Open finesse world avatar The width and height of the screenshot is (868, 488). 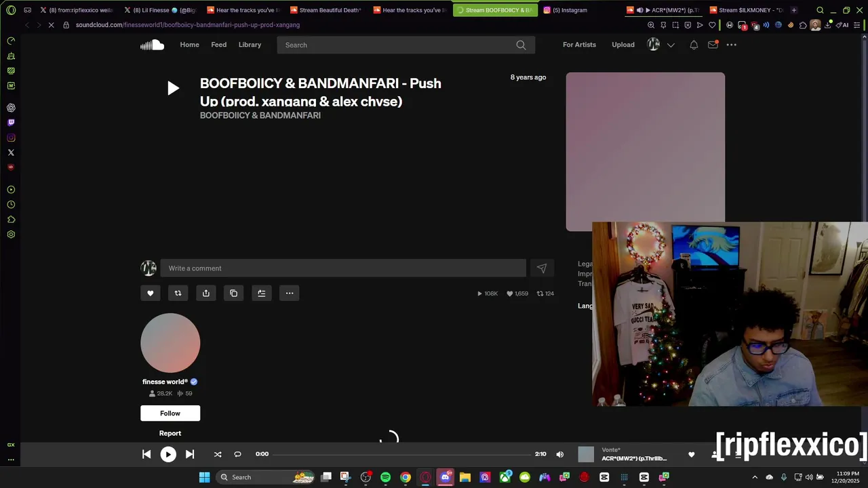click(170, 343)
